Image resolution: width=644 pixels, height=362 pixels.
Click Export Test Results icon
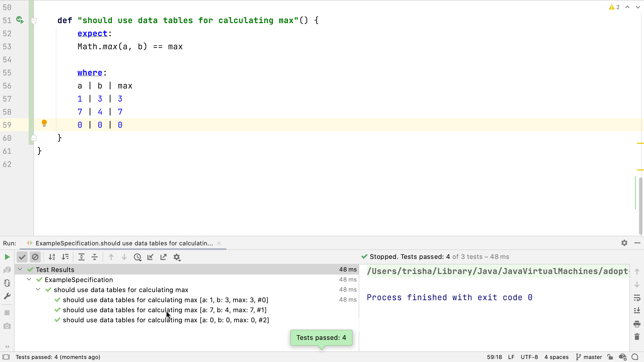(164, 257)
